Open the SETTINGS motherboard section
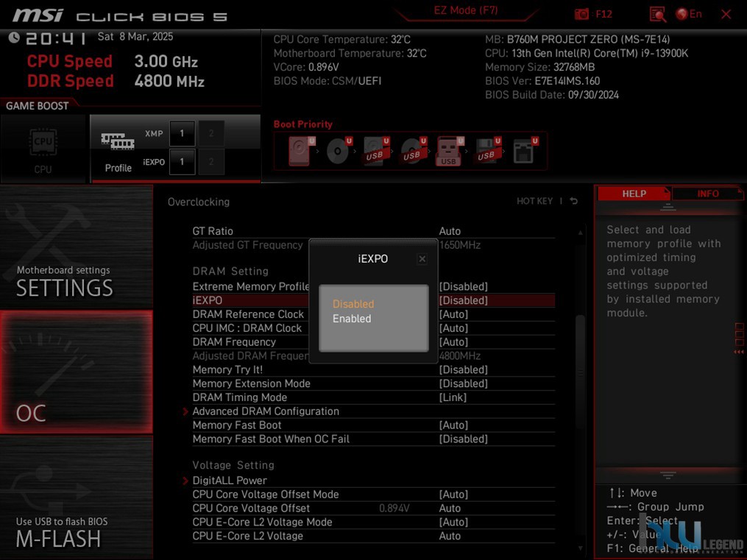 (x=77, y=247)
